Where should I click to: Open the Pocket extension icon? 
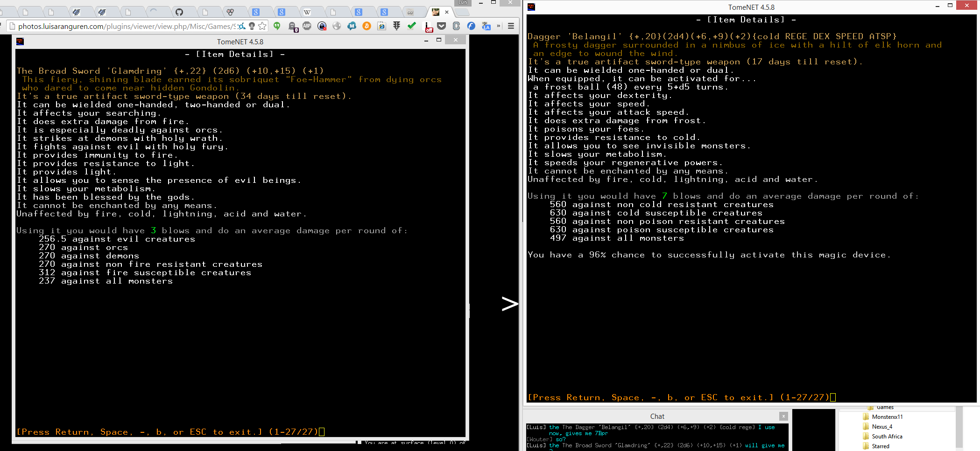pos(441,26)
